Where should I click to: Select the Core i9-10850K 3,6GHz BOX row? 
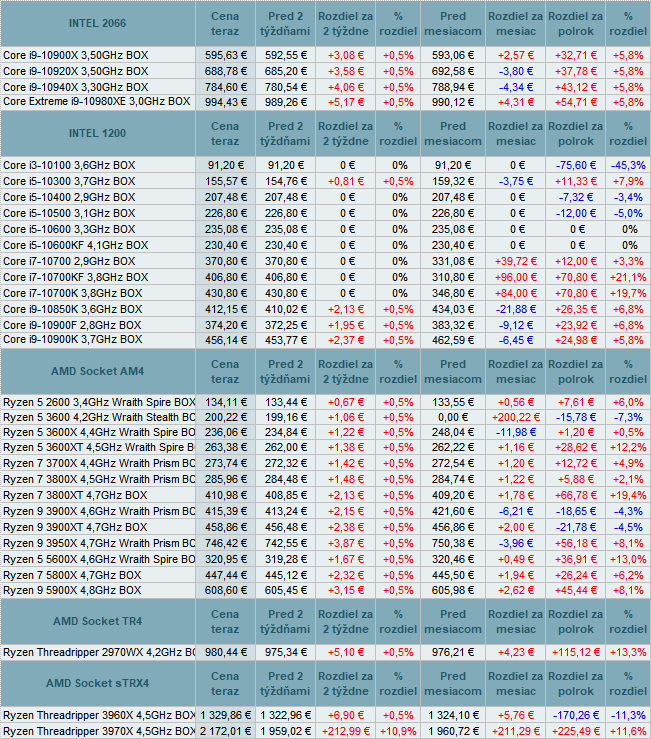click(325, 310)
